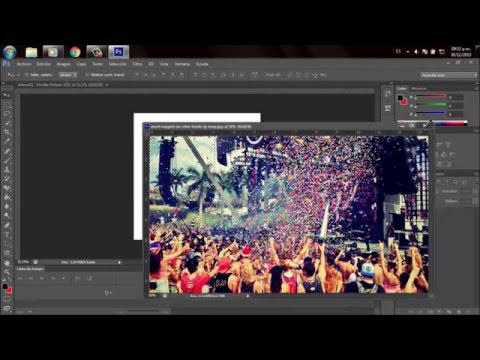The height and width of the screenshot is (360, 480).
Task: Create a new layer group via folder icon
Action: (x=449, y=311)
